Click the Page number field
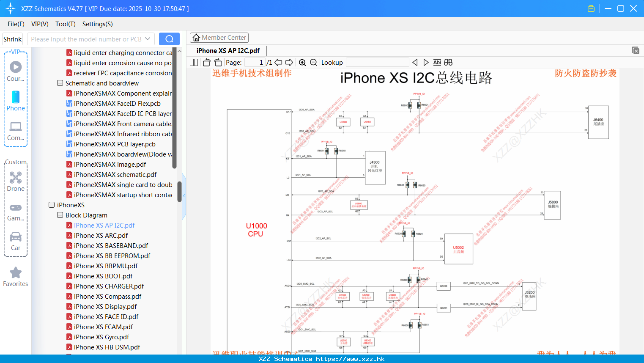The width and height of the screenshot is (644, 363). [x=255, y=63]
